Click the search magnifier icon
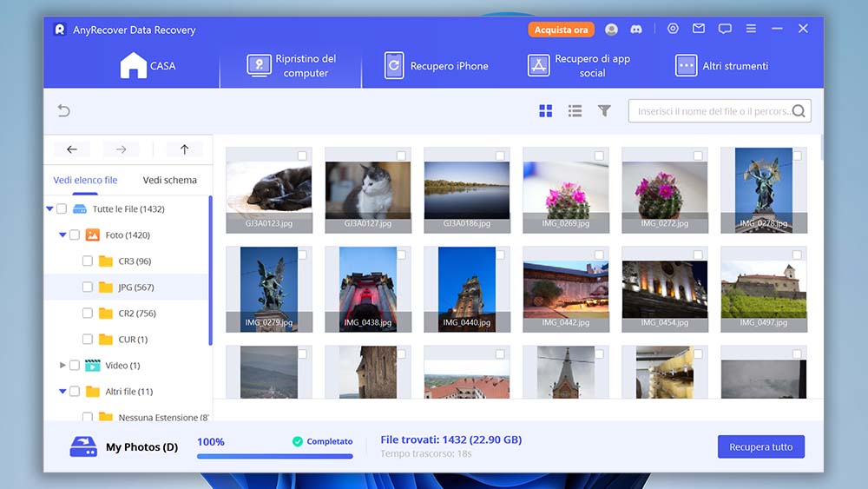This screenshot has height=489, width=868. 799,111
